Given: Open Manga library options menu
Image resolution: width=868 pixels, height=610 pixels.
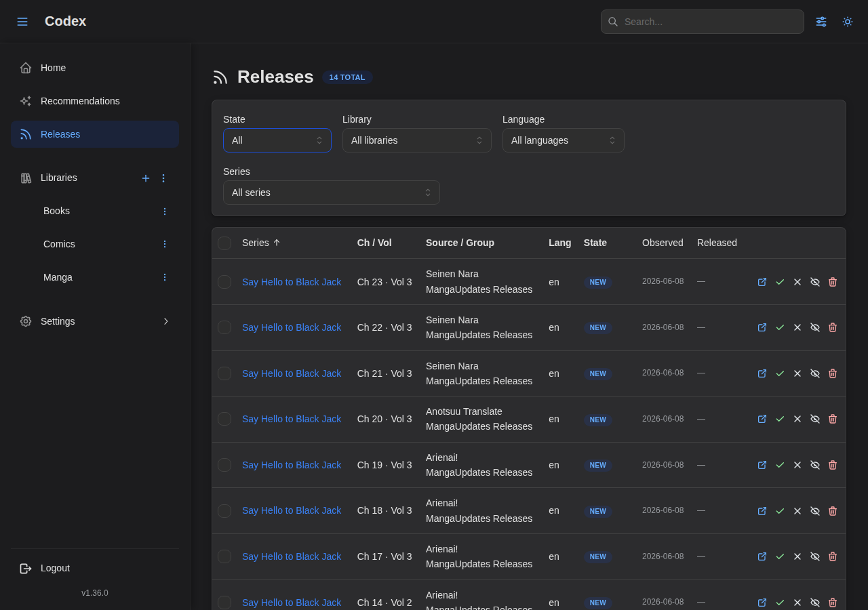Looking at the screenshot, I should (x=164, y=277).
